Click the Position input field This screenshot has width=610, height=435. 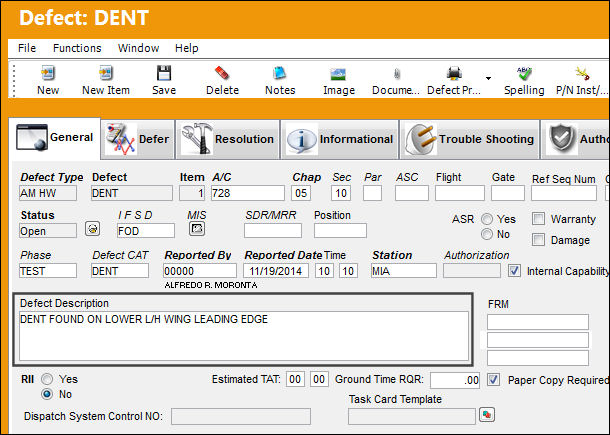[340, 231]
